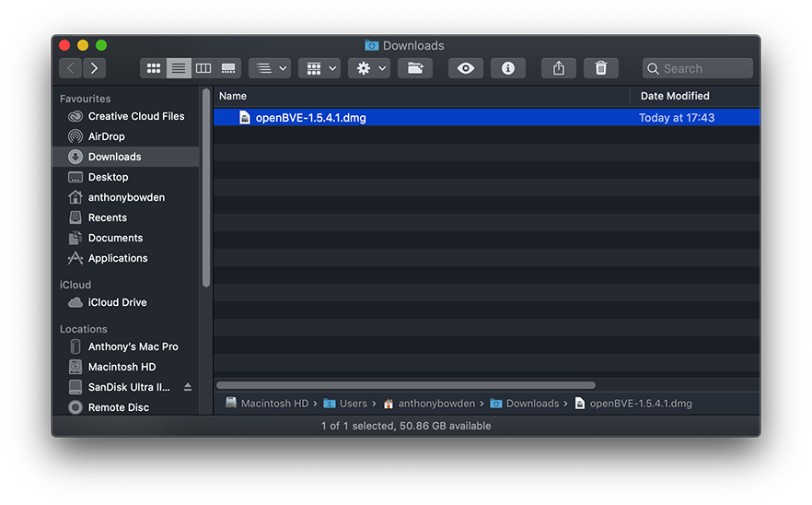Click the Today at 17:43 date cell
Screen dimensions: 812x505
click(677, 118)
